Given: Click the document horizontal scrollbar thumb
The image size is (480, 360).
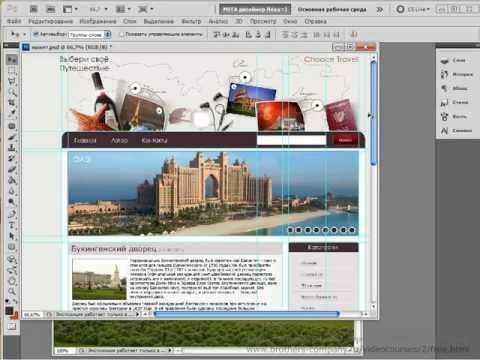Looking at the screenshot, I should [246, 314].
